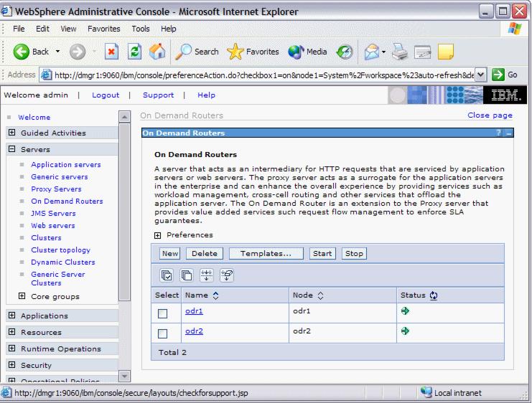The height and width of the screenshot is (403, 532).
Task: Click the Close page link
Action: pyautogui.click(x=490, y=115)
